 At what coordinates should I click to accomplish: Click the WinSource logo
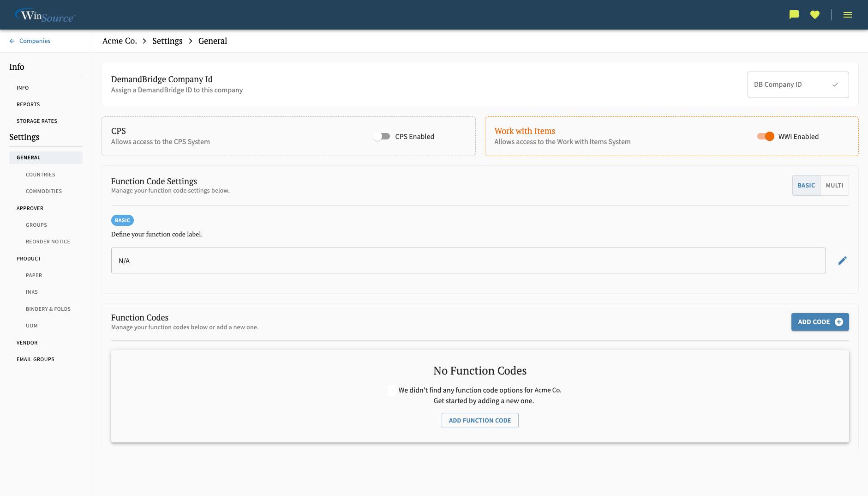(45, 15)
